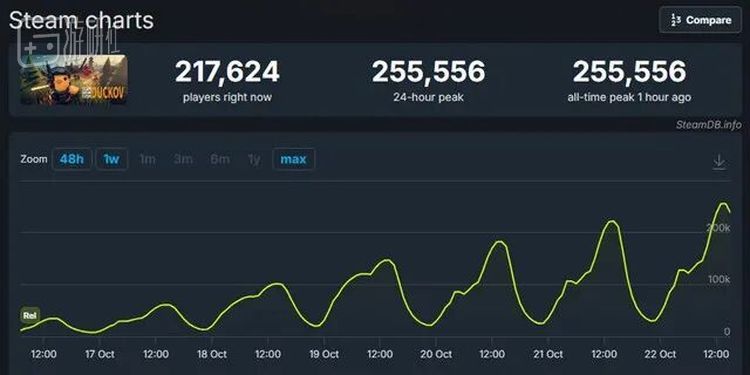
Task: Click the Steam charts heading
Action: (81, 21)
